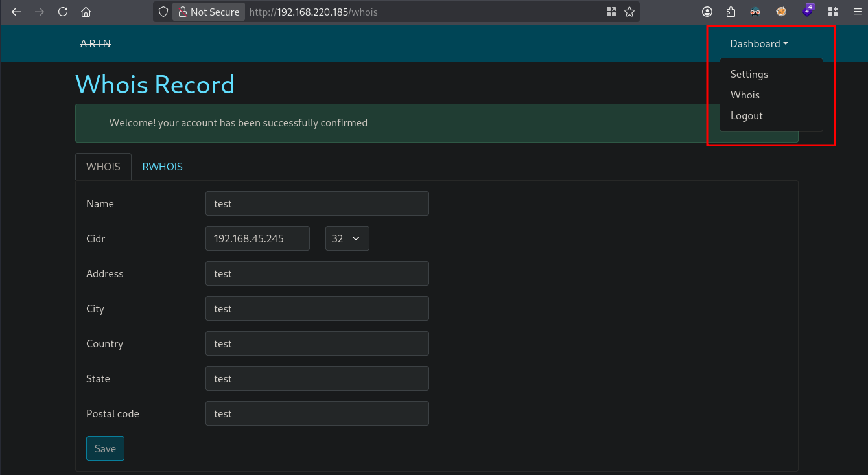This screenshot has width=868, height=475.
Task: Click the ARIN brand link
Action: click(x=96, y=43)
